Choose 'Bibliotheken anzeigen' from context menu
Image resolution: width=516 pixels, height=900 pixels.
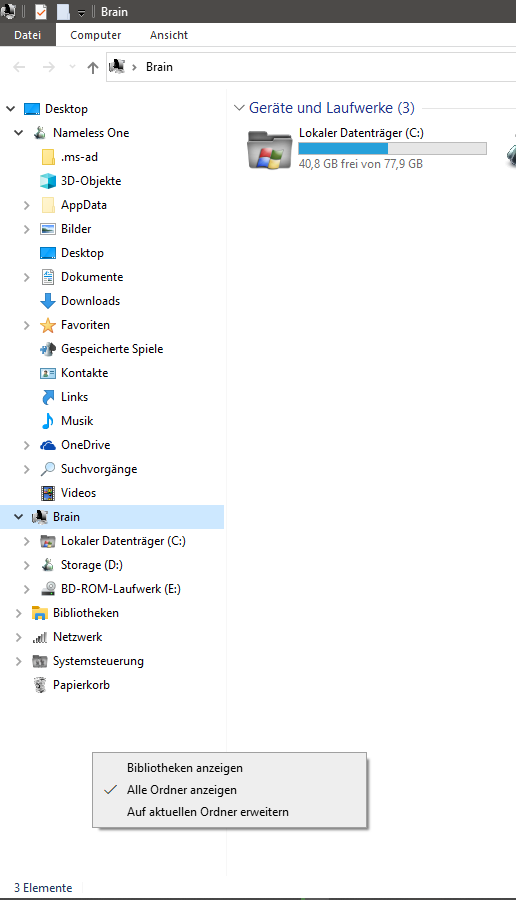(x=229, y=767)
